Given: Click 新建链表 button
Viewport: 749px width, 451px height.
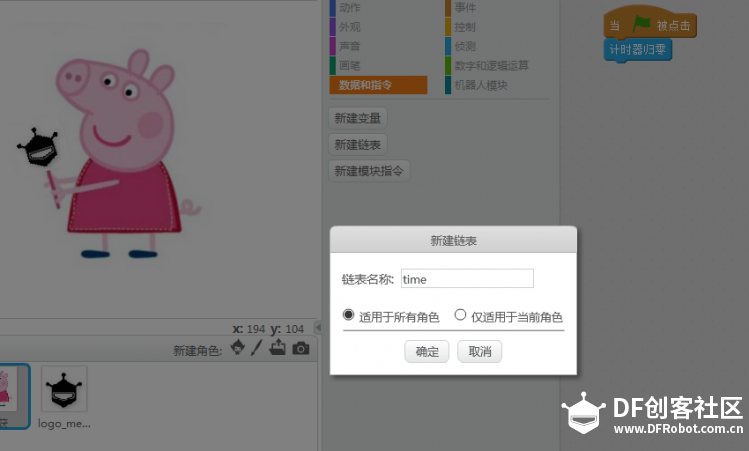Looking at the screenshot, I should pos(358,144).
